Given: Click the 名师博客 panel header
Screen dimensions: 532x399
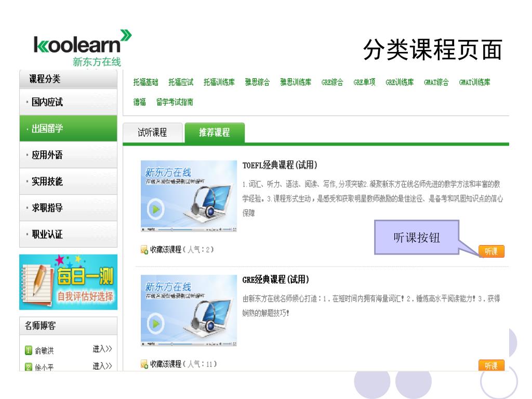Looking at the screenshot, I should pyautogui.click(x=68, y=326).
